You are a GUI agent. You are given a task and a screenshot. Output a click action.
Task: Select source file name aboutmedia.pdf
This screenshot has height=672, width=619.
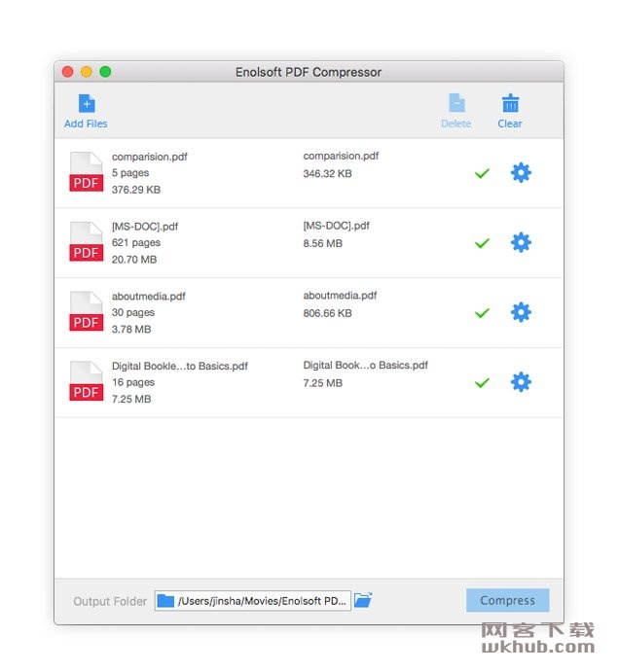(x=148, y=297)
